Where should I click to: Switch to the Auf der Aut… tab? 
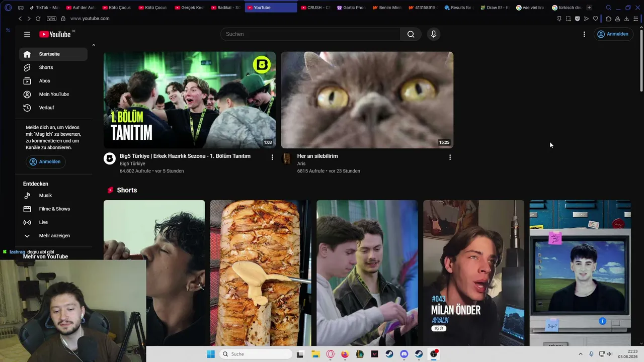pyautogui.click(x=80, y=8)
